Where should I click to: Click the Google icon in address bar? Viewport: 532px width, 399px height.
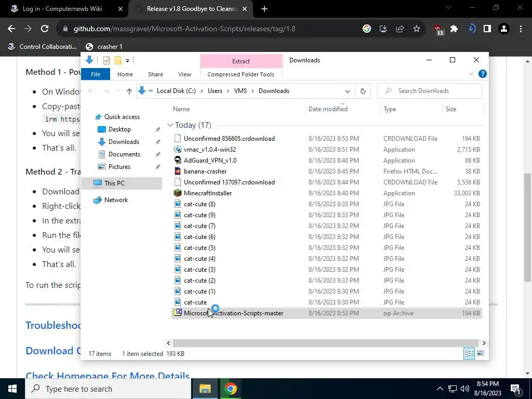pos(366,29)
